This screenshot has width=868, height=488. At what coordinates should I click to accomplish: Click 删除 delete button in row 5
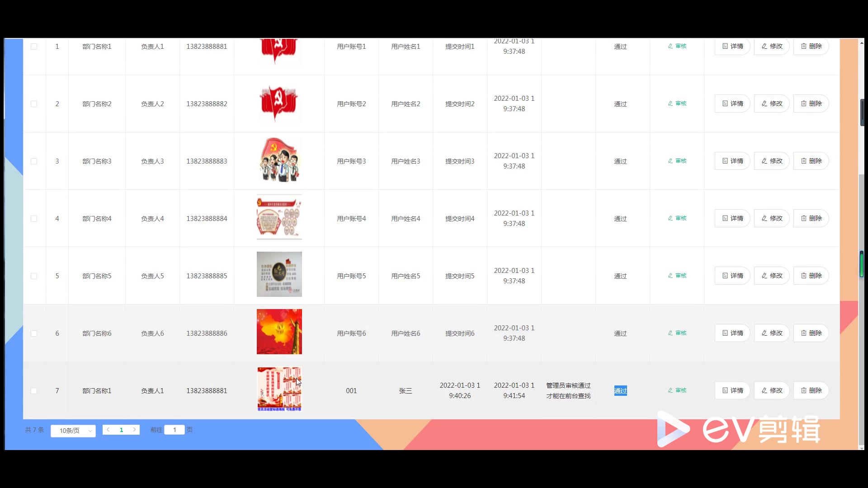(x=811, y=276)
